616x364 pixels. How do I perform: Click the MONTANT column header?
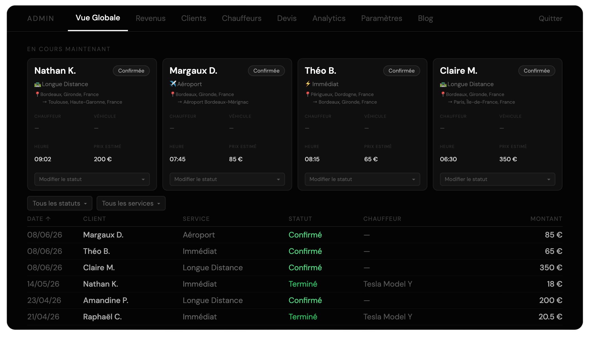(546, 219)
